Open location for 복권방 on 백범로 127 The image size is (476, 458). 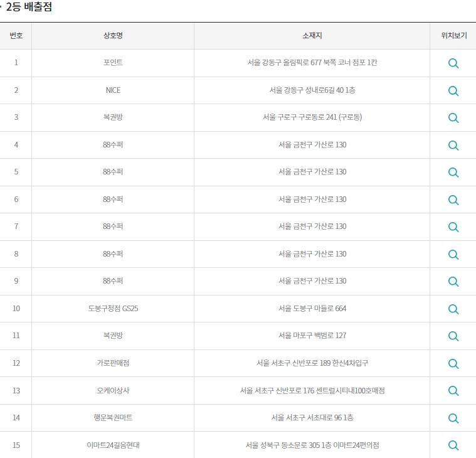point(453,336)
